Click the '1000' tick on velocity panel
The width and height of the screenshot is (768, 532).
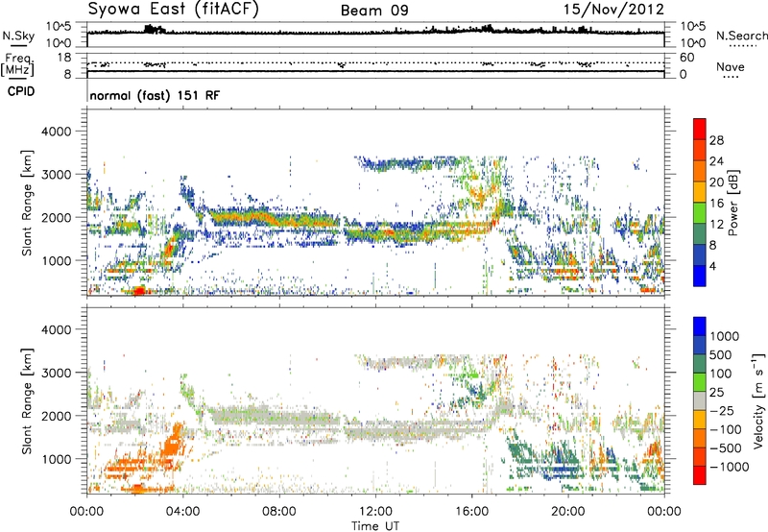[x=57, y=459]
